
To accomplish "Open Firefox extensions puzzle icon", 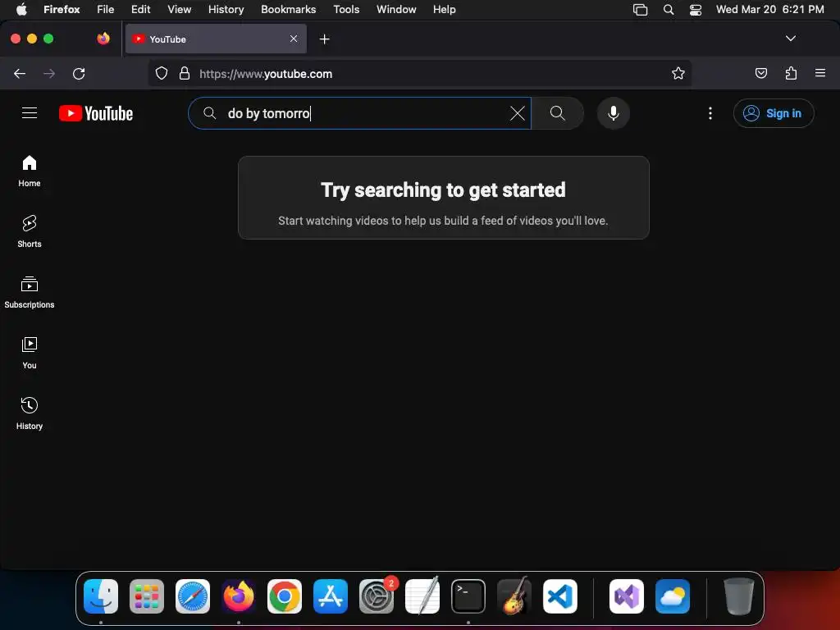I will point(791,73).
